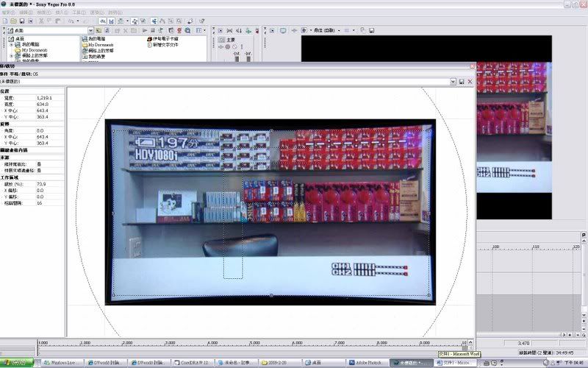Image resolution: width=588 pixels, height=368 pixels.
Task: Open the Undo history dropdown arrow
Action: 78,21
